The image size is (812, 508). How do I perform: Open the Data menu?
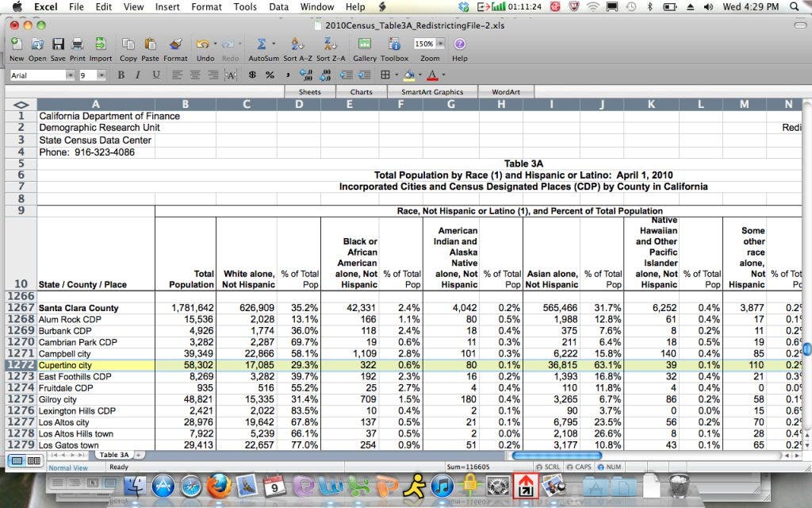pos(278,6)
